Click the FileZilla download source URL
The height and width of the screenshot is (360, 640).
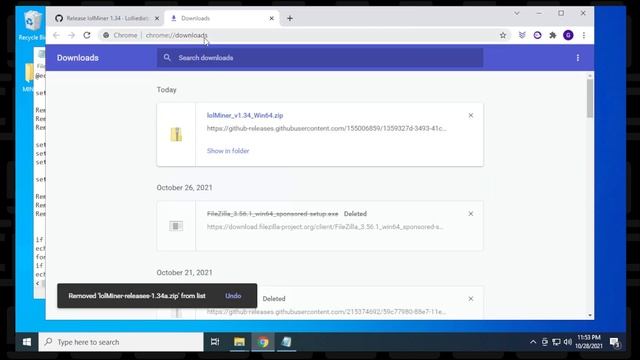point(325,227)
